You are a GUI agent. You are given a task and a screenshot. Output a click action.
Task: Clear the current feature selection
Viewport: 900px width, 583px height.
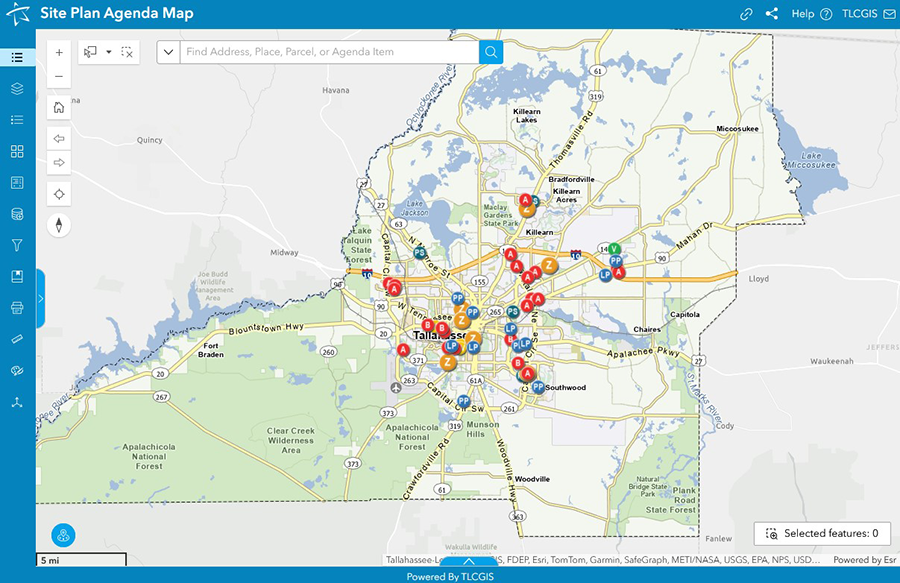click(127, 52)
